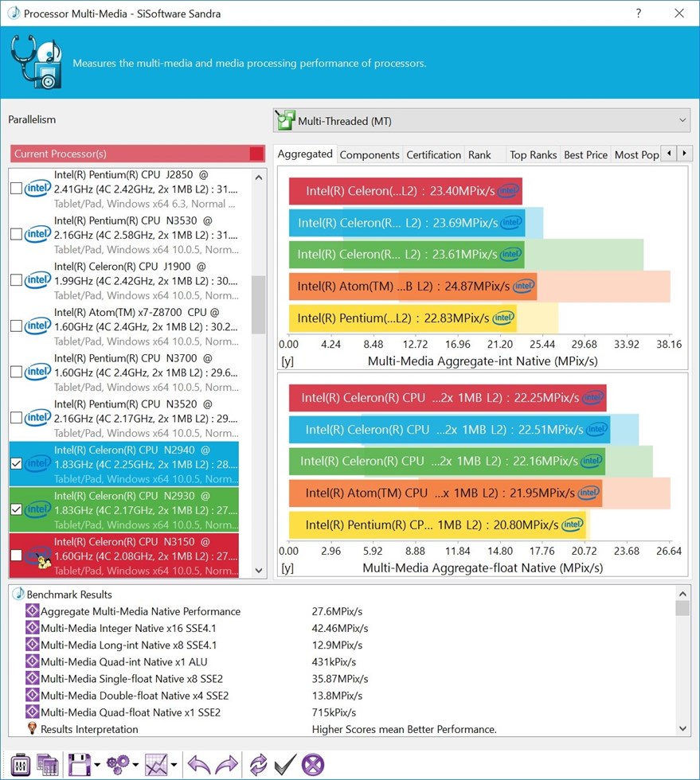Click the Current Processor(s) red header
Screen dimensions: 700x780
click(x=138, y=154)
